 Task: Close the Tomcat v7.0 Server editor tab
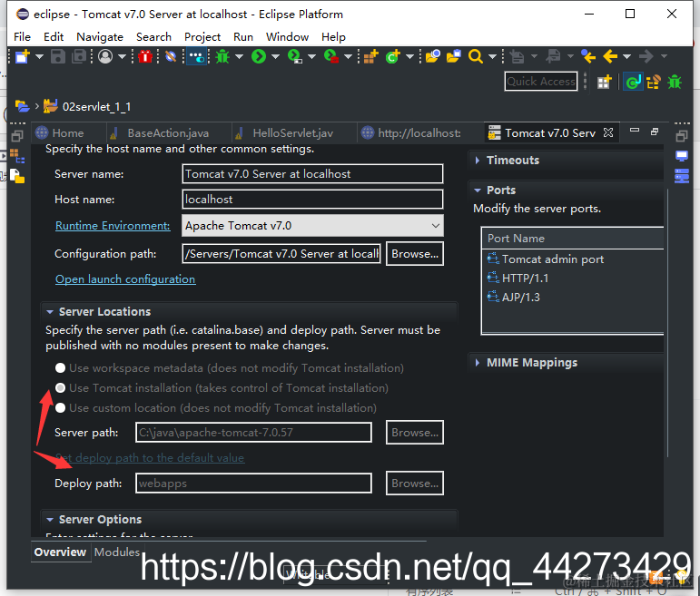608,132
